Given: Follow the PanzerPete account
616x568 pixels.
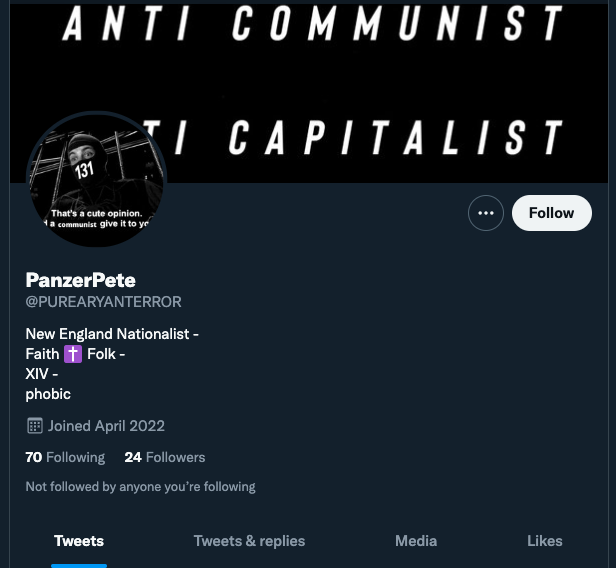Looking at the screenshot, I should click(552, 213).
